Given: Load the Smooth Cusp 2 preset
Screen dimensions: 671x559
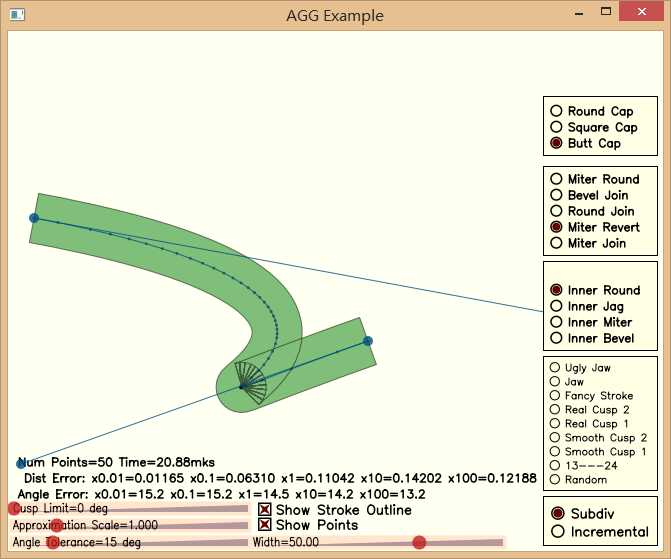Looking at the screenshot, I should point(598,437).
